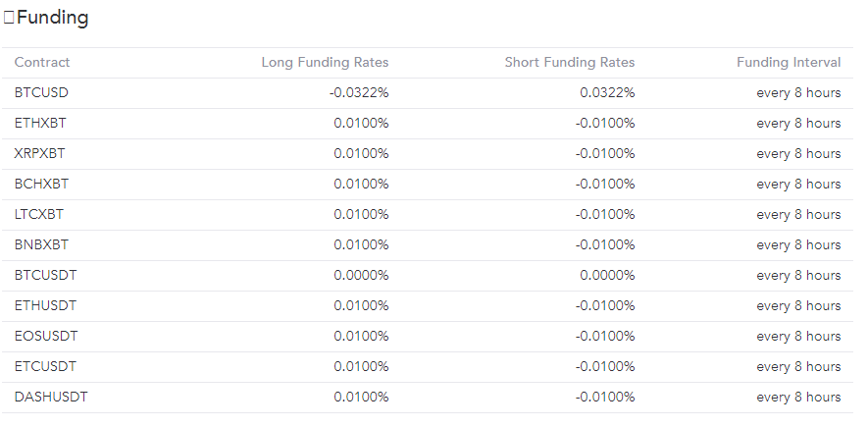Select the BTCUSDT contract
Image resolution: width=868 pixels, height=427 pixels.
click(x=45, y=275)
